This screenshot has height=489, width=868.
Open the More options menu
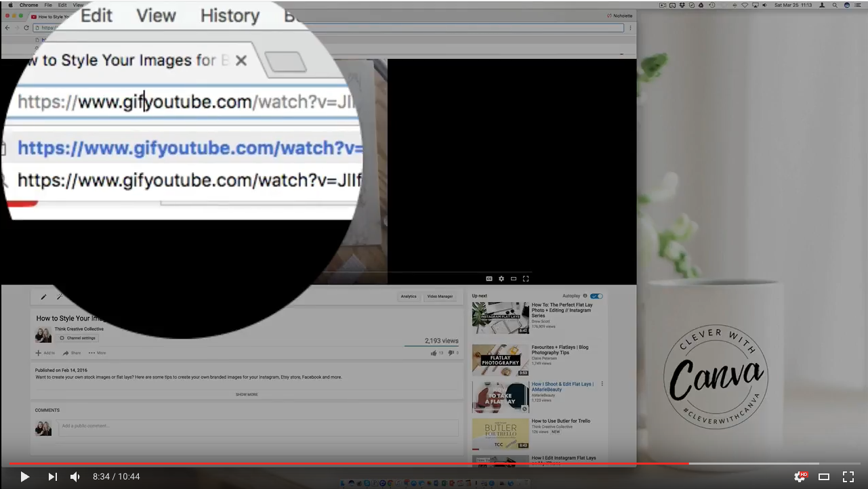[x=97, y=353]
